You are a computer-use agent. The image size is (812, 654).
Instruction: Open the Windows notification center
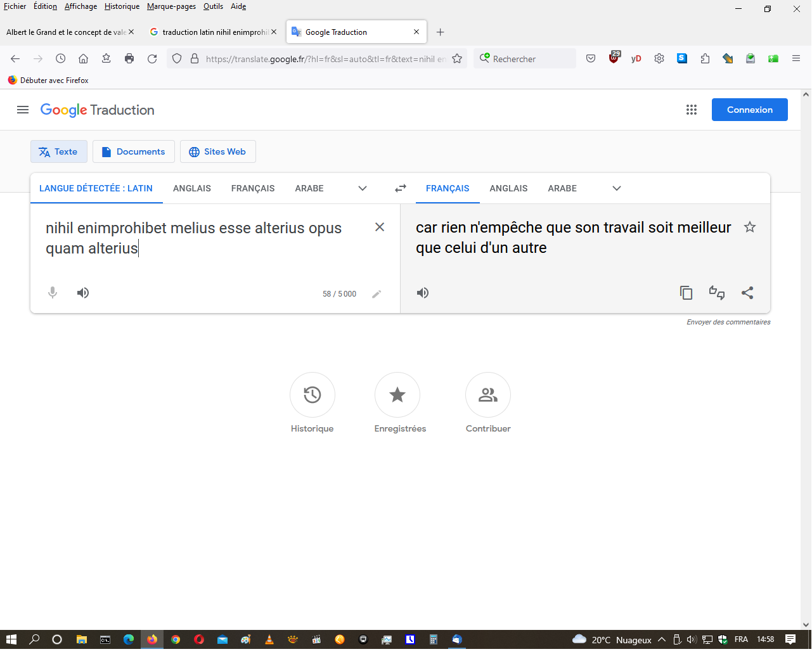coord(790,639)
